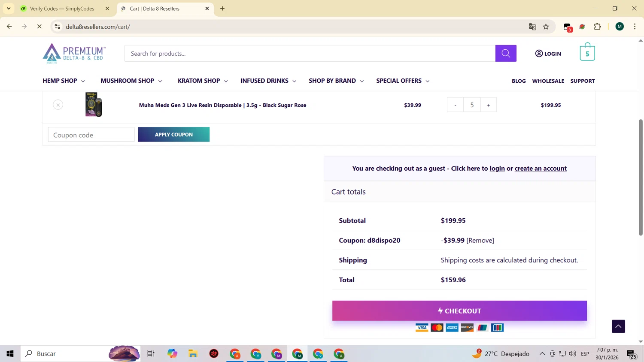Remove the d8dispo20 coupon via Remove link
Image resolution: width=644 pixels, height=362 pixels.
tap(480, 240)
